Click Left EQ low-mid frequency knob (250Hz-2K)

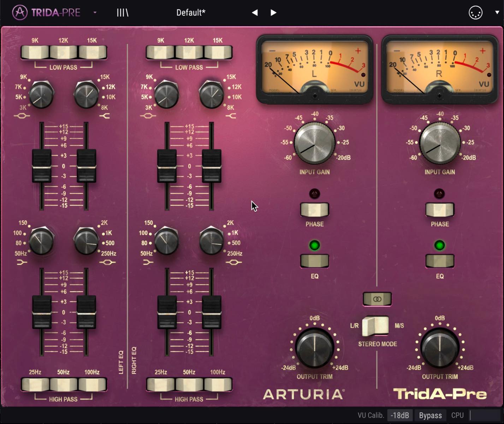coord(86,241)
